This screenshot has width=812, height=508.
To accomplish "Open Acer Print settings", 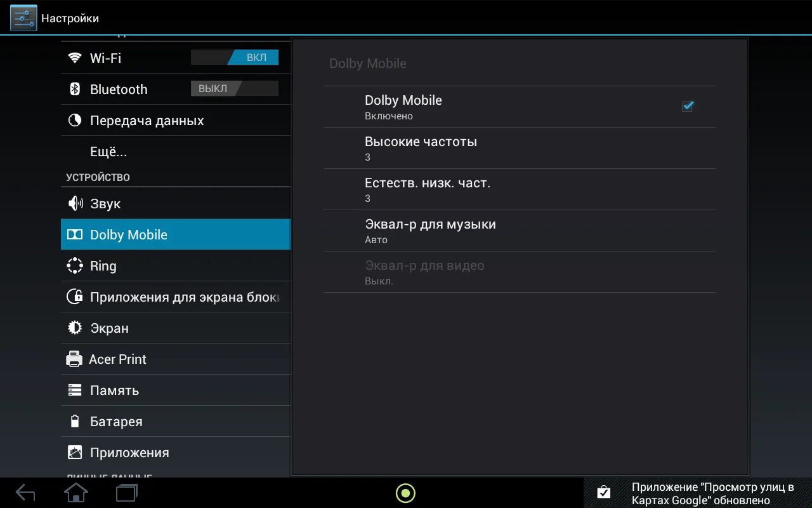I will pos(176,359).
